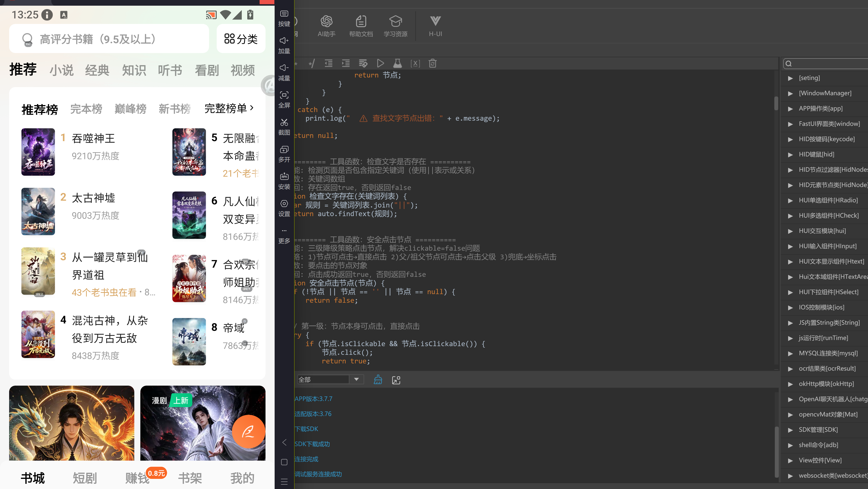Screen dimensions: 868x489
Task: Select the 完本榜 ranking tab
Action: click(86, 109)
